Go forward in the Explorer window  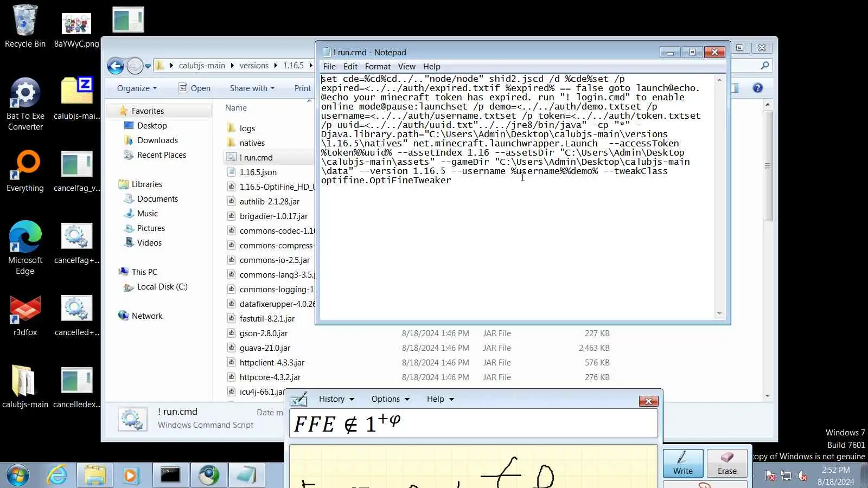(135, 66)
